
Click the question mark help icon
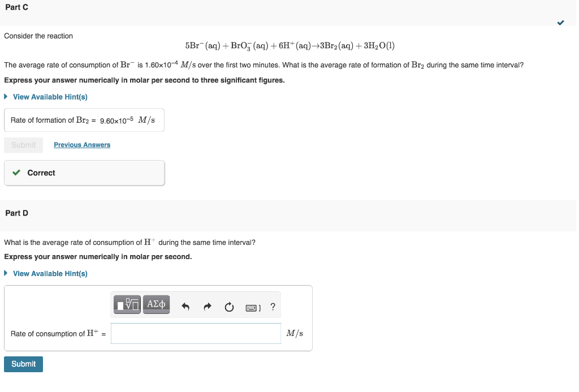pos(272,306)
